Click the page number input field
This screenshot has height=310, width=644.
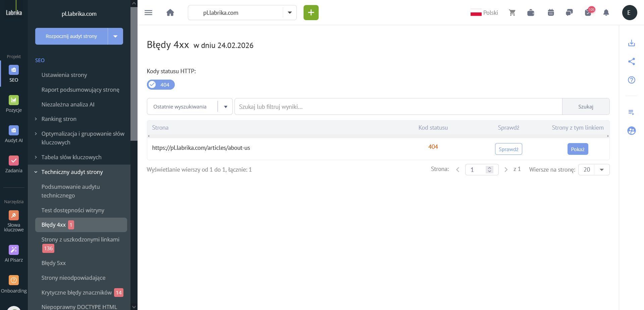point(482,170)
